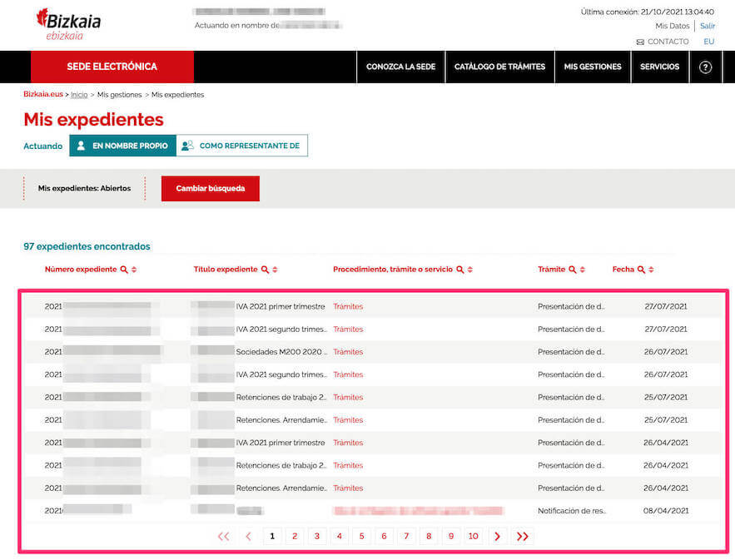Open Conozca la sede menu
This screenshot has height=560, width=735.
pos(400,67)
